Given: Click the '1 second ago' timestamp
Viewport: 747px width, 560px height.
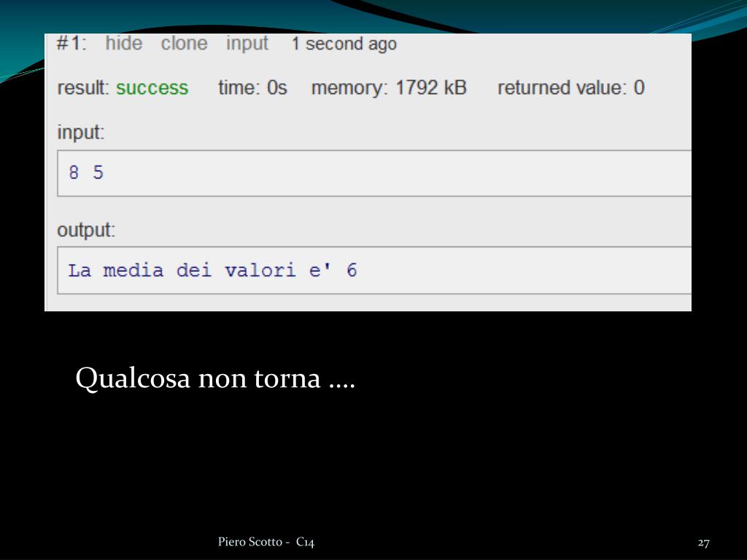Looking at the screenshot, I should [344, 44].
